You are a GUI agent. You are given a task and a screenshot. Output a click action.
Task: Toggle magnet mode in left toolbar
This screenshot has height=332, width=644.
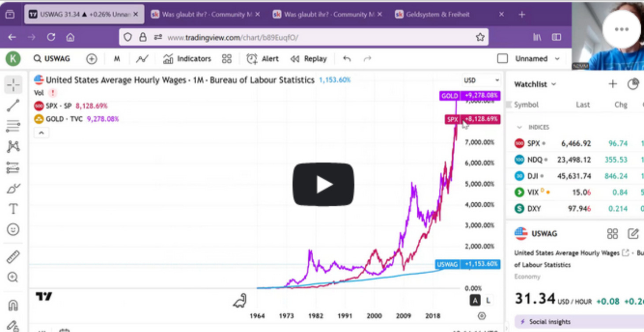click(x=13, y=305)
